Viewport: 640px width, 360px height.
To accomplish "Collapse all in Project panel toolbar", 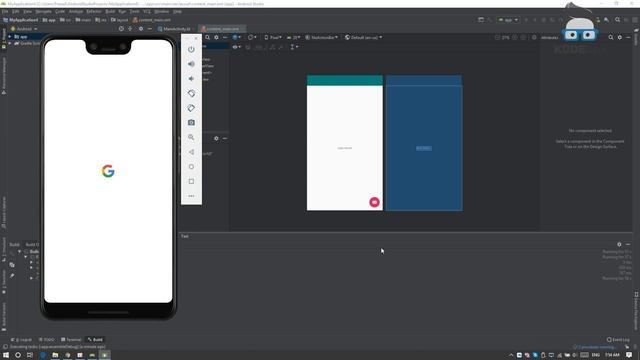I will (x=130, y=29).
